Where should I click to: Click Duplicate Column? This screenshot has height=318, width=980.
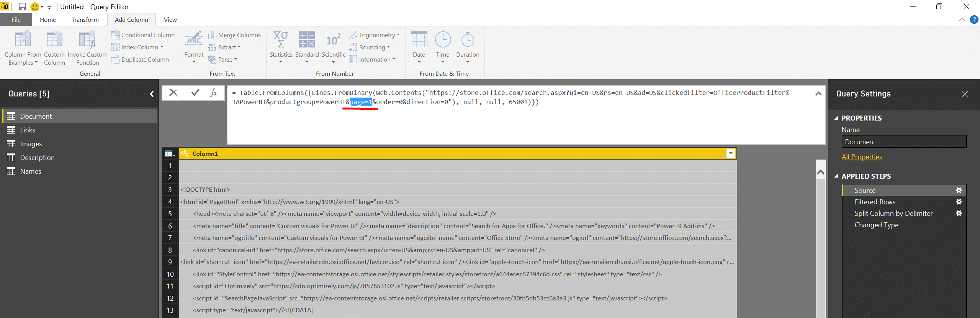pyautogui.click(x=140, y=59)
